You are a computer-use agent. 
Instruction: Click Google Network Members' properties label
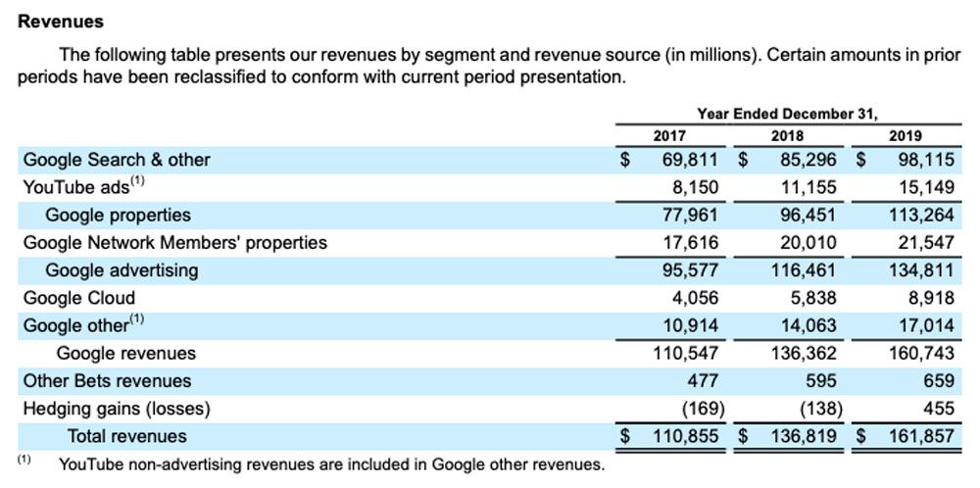click(175, 242)
